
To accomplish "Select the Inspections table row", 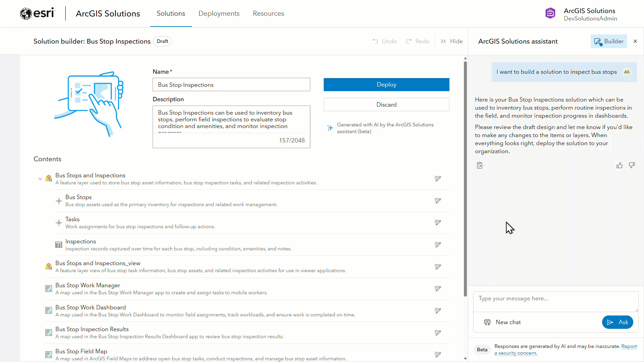I will coord(252,245).
